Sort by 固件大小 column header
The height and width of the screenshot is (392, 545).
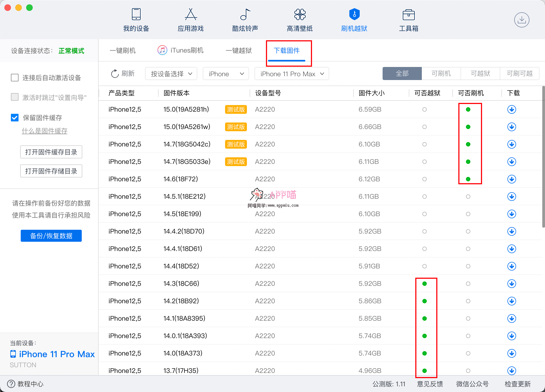(x=371, y=93)
